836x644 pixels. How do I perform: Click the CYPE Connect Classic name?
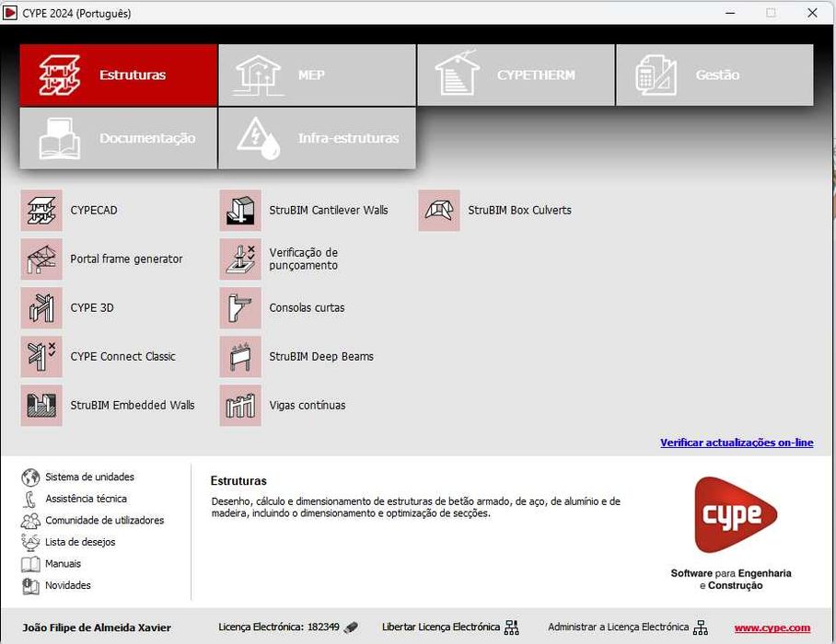pos(122,356)
